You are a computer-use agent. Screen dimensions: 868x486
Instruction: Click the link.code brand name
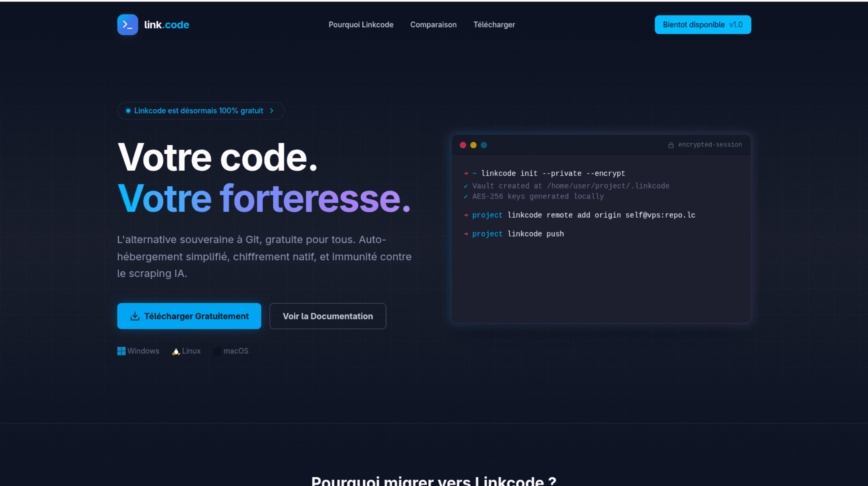[x=166, y=25]
